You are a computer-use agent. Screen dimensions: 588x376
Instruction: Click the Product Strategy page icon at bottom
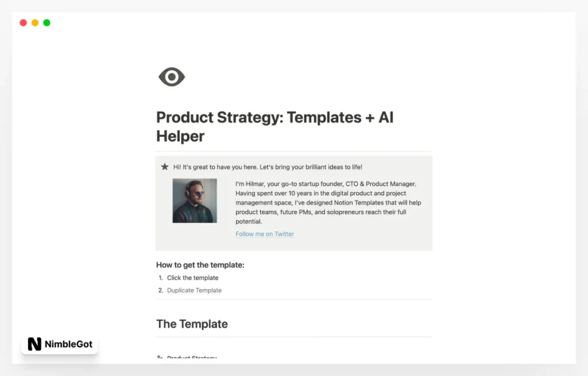pos(161,358)
